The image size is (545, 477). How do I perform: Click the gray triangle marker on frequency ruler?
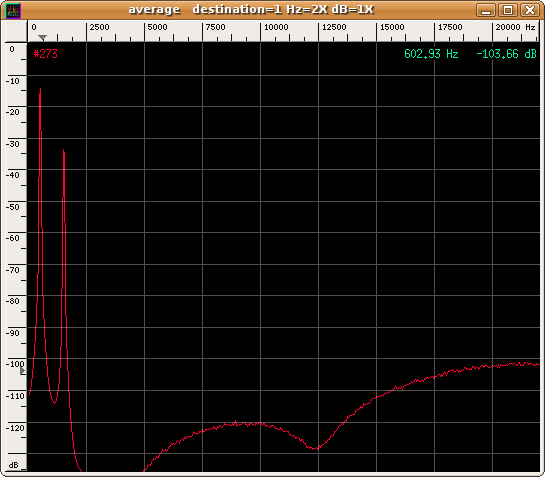click(42, 38)
